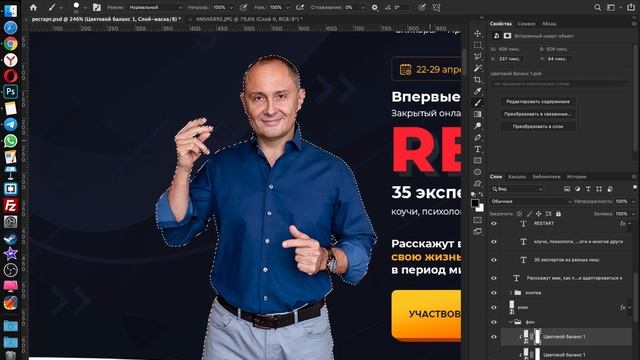
Task: Click 'Преобразовать в связанные...' button
Action: point(538,114)
